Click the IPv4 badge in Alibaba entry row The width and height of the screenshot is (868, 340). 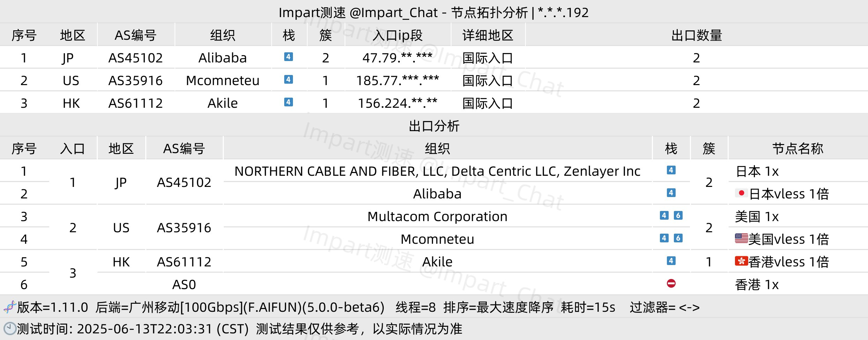(288, 57)
